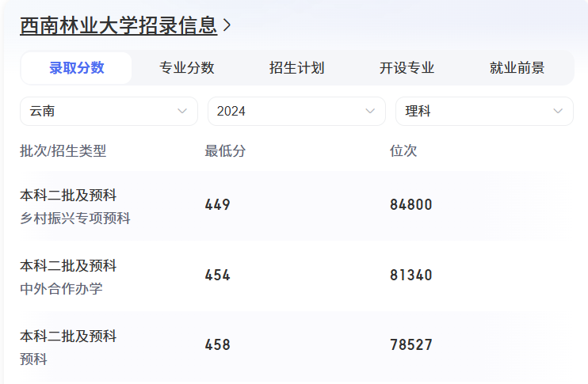Switch to 专业分数 tab
This screenshot has height=384, width=588.
(187, 68)
